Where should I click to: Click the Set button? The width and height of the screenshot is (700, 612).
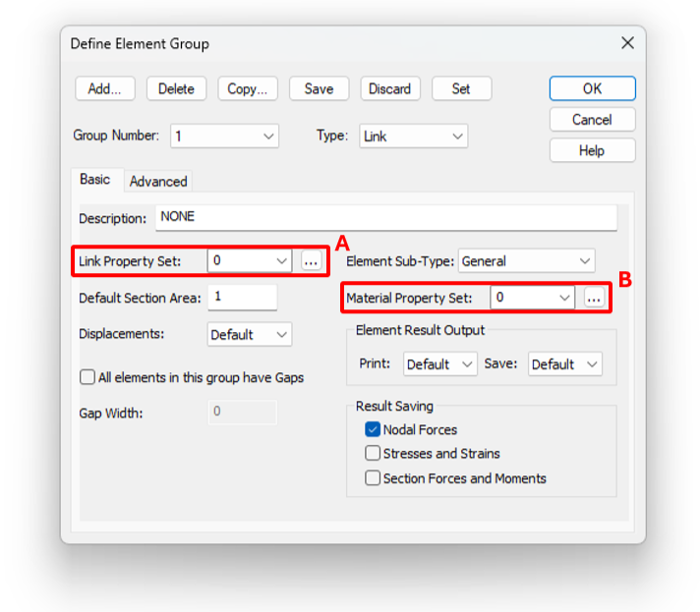[x=461, y=88]
